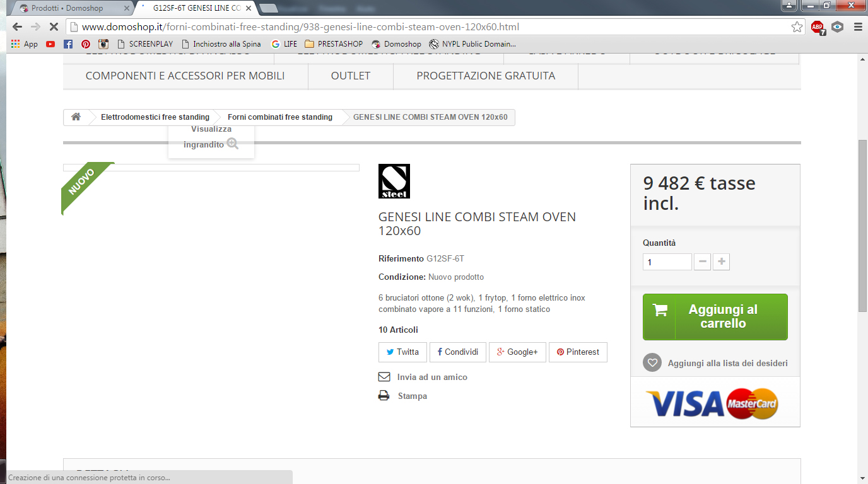Click the heart wishlist icon
Image resolution: width=868 pixels, height=484 pixels.
tap(652, 363)
